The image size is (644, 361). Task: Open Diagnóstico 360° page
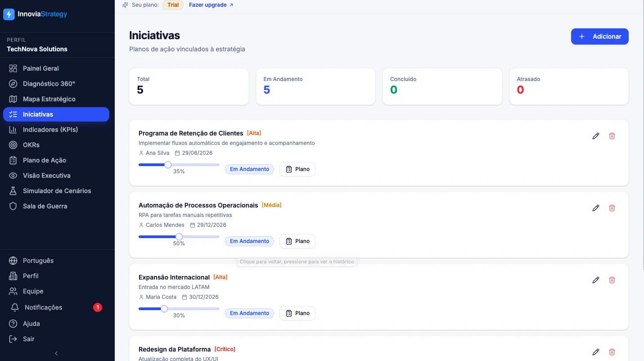coord(56,84)
